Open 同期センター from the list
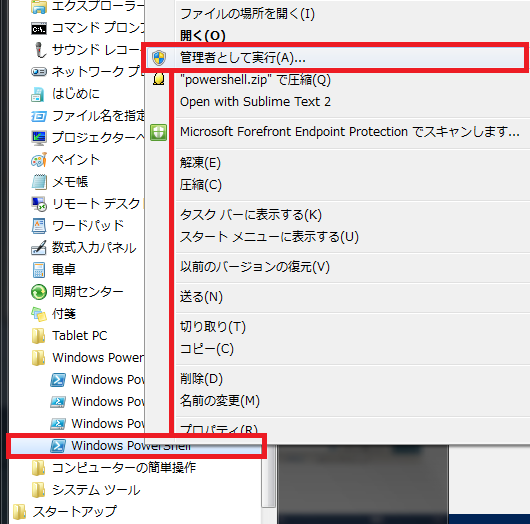Image resolution: width=530 pixels, height=524 pixels. click(88, 292)
